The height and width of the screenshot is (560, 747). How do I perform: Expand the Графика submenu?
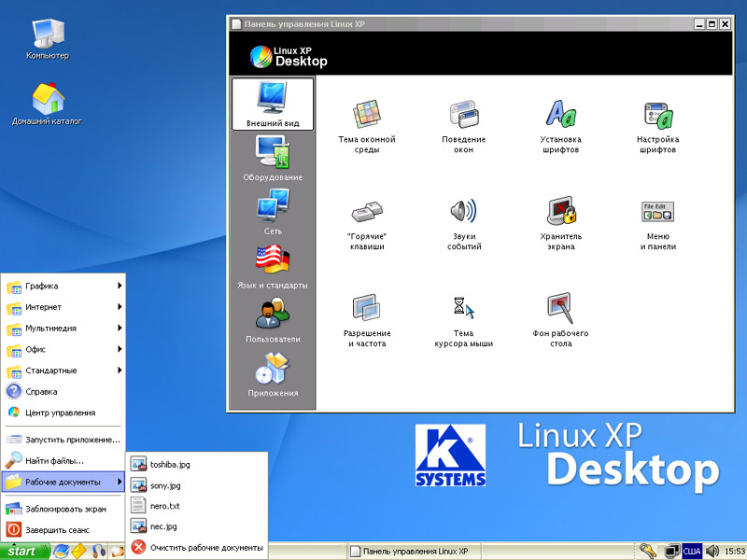(63, 286)
